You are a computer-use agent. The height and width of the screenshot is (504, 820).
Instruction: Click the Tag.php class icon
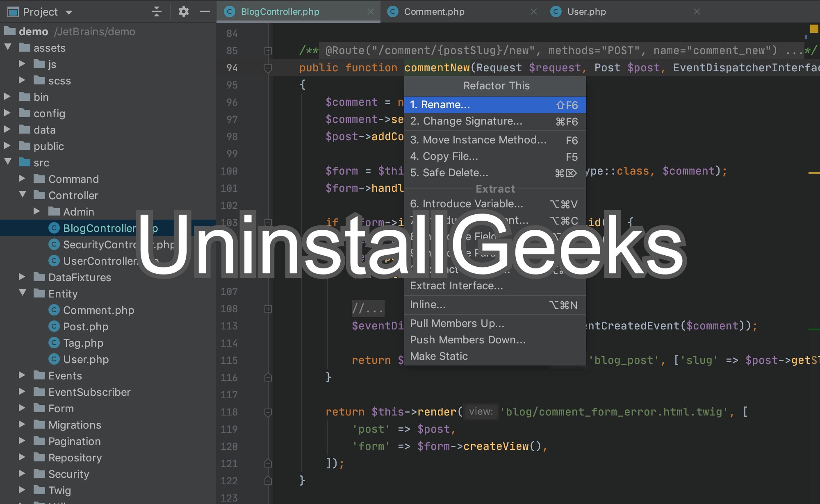pos(54,343)
